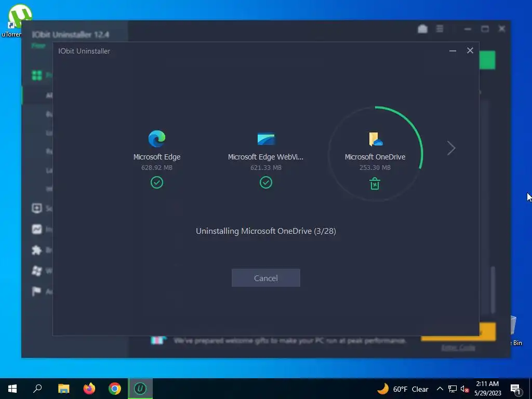Click the main window vertical scrollbar

pyautogui.click(x=493, y=290)
